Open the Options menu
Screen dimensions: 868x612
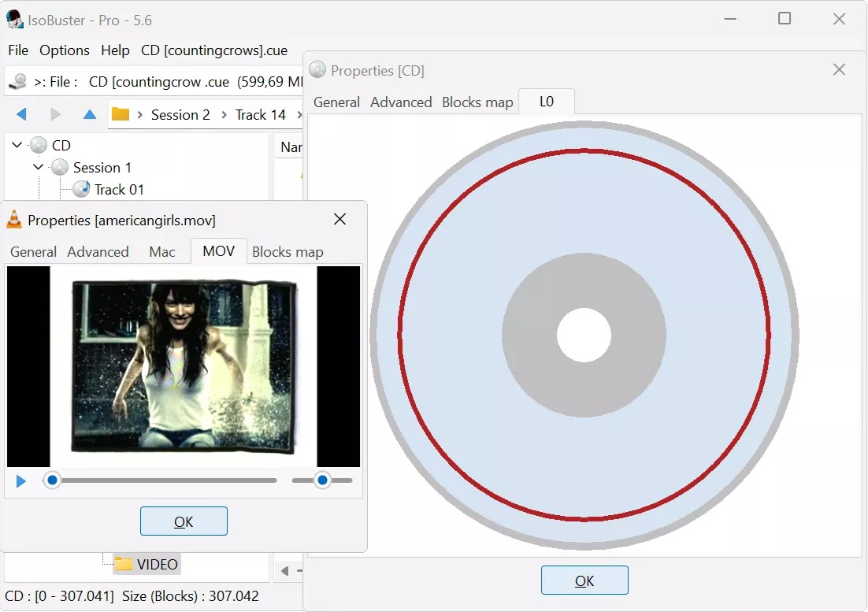(x=64, y=50)
